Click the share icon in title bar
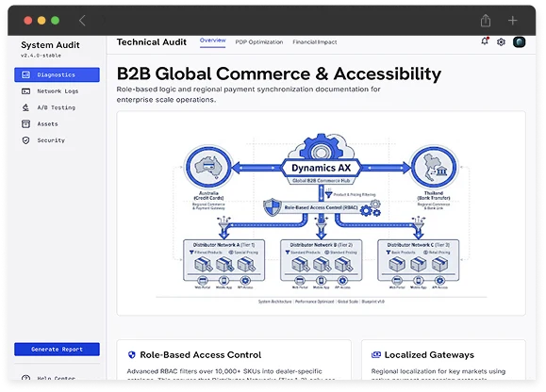The width and height of the screenshot is (546, 392). pos(486,21)
